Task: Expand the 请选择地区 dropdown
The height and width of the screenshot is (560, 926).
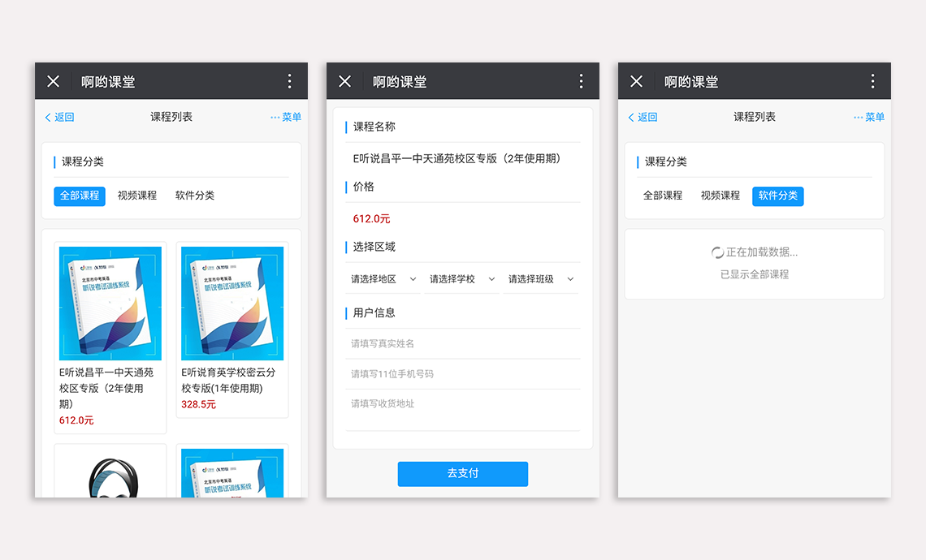Action: [383, 279]
